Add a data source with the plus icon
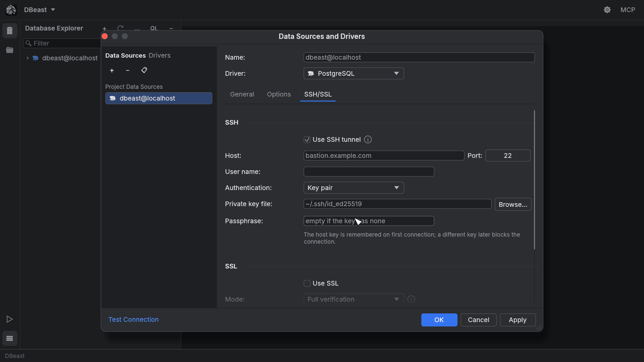Image resolution: width=644 pixels, height=362 pixels. point(112,70)
